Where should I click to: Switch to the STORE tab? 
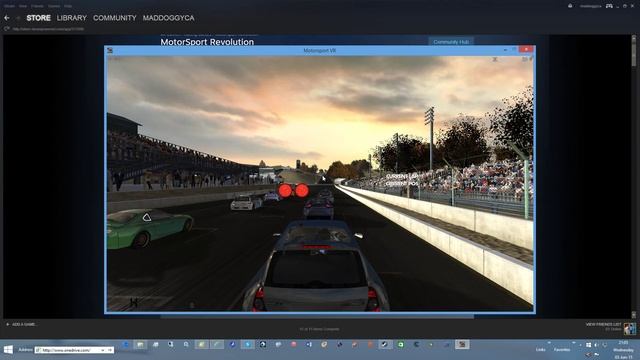38,18
